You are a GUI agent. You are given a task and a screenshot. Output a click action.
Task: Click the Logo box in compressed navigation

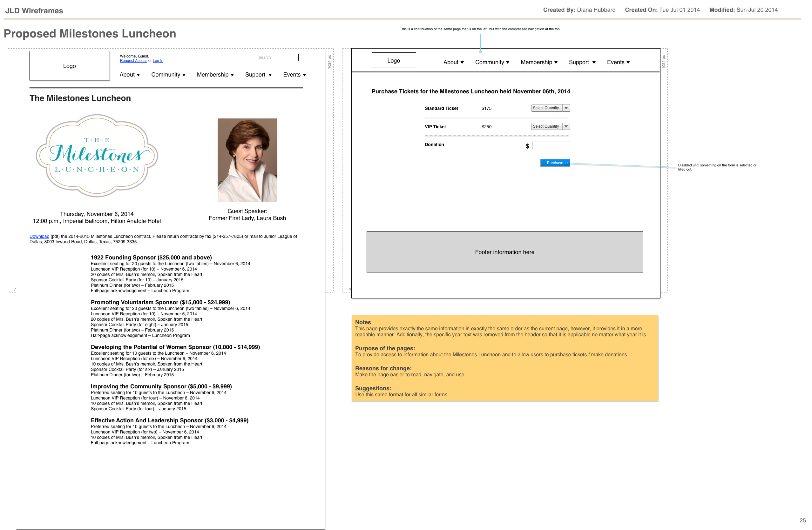(393, 60)
